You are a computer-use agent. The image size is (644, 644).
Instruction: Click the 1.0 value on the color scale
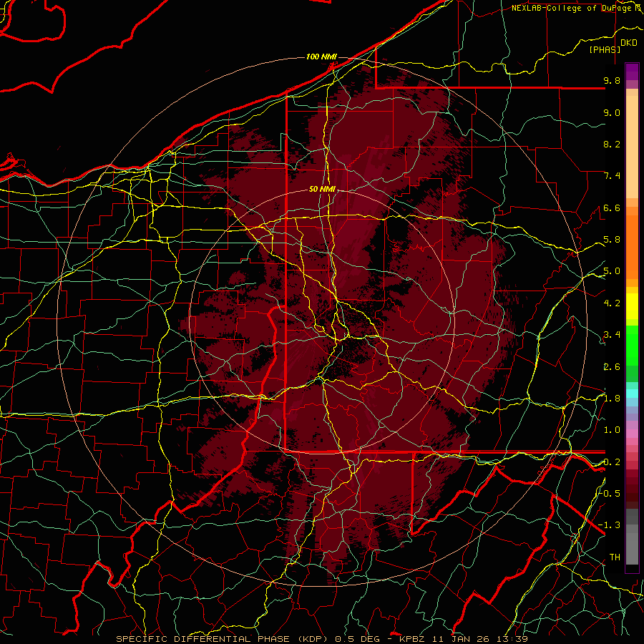[612, 431]
